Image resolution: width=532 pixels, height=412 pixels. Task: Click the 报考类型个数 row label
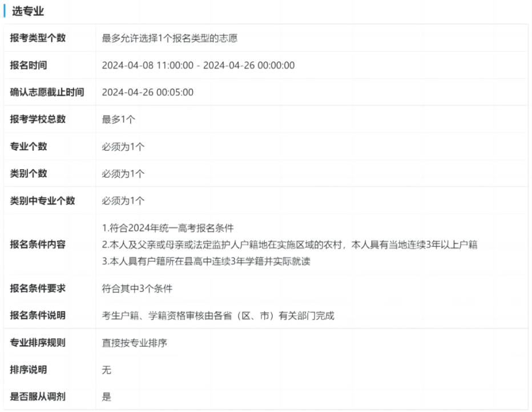coord(38,38)
